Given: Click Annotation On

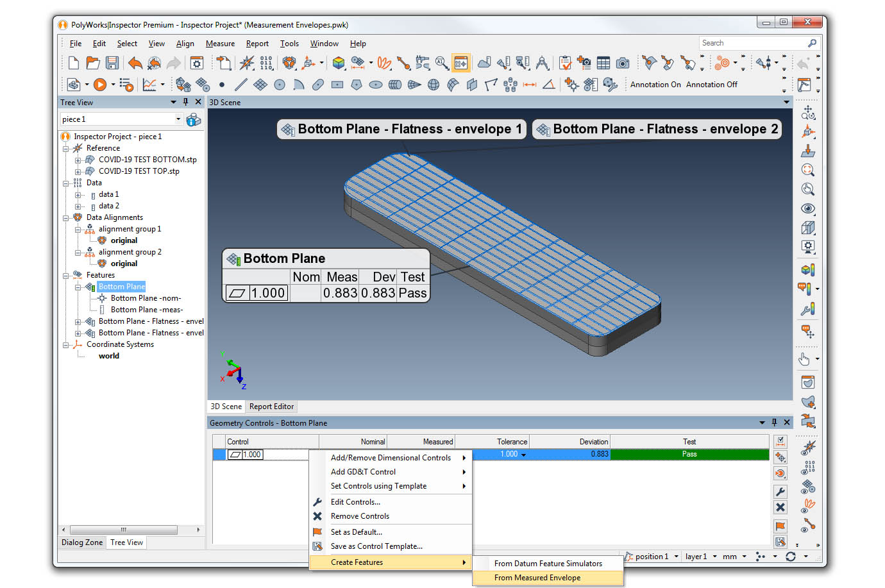Looking at the screenshot, I should coord(655,85).
